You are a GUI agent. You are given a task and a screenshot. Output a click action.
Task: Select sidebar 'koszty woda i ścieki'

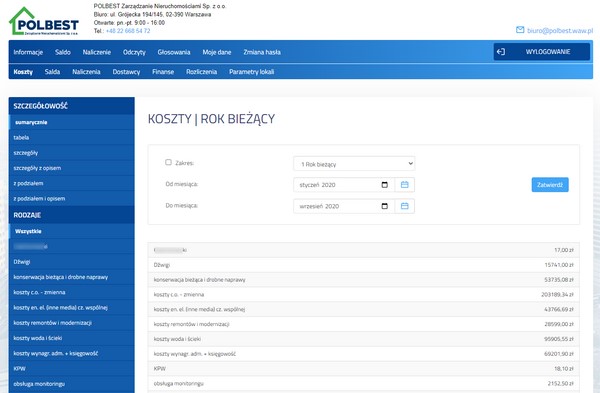(x=72, y=338)
